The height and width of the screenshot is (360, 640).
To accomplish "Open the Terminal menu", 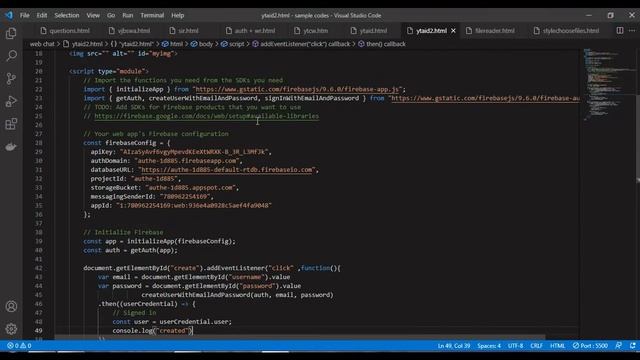I will click(152, 16).
